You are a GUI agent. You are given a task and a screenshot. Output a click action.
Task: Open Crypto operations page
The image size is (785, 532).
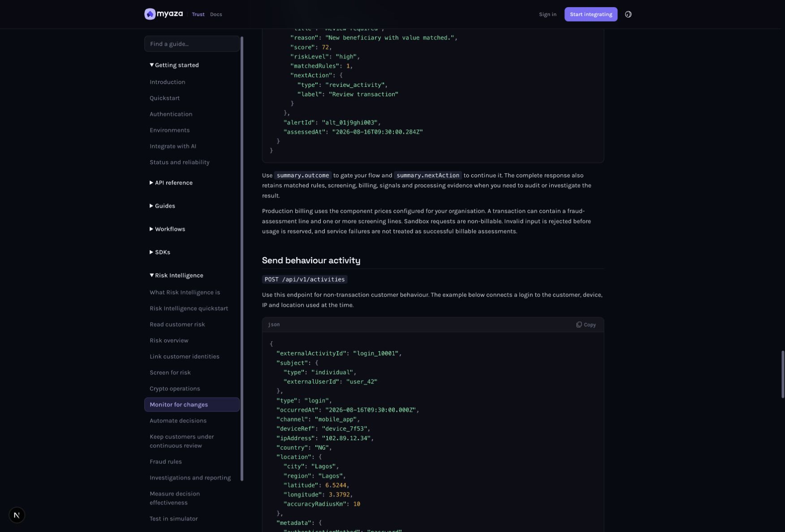175,389
